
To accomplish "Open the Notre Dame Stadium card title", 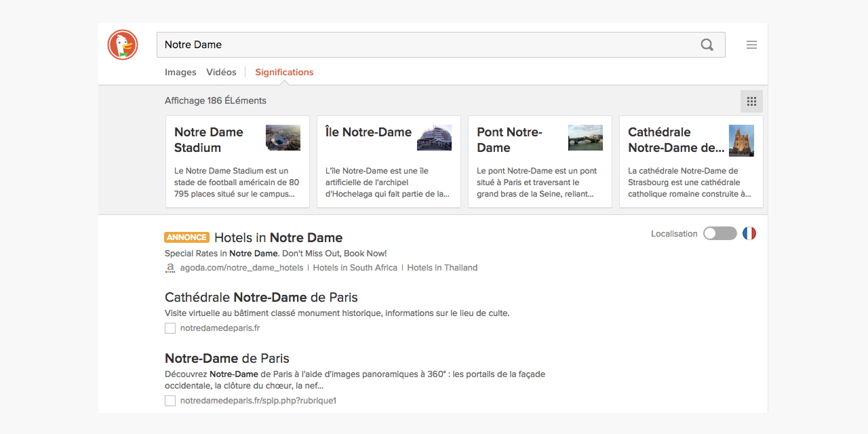I will click(208, 140).
